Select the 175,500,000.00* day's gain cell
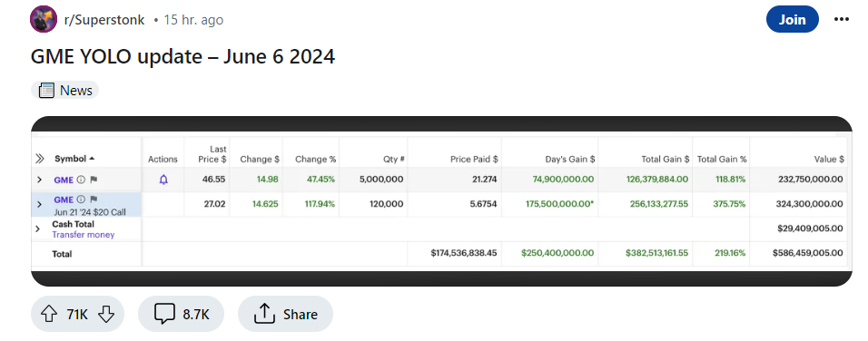The height and width of the screenshot is (341, 868). [x=559, y=204]
